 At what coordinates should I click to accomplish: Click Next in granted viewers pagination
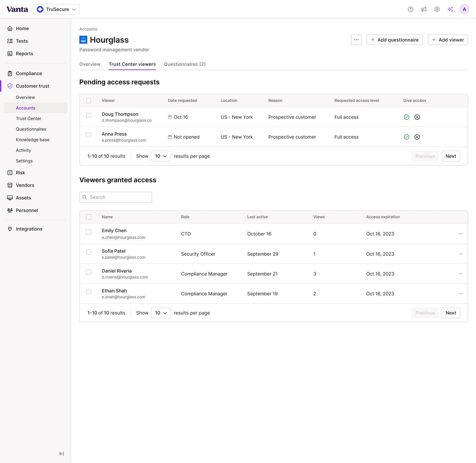click(x=451, y=313)
